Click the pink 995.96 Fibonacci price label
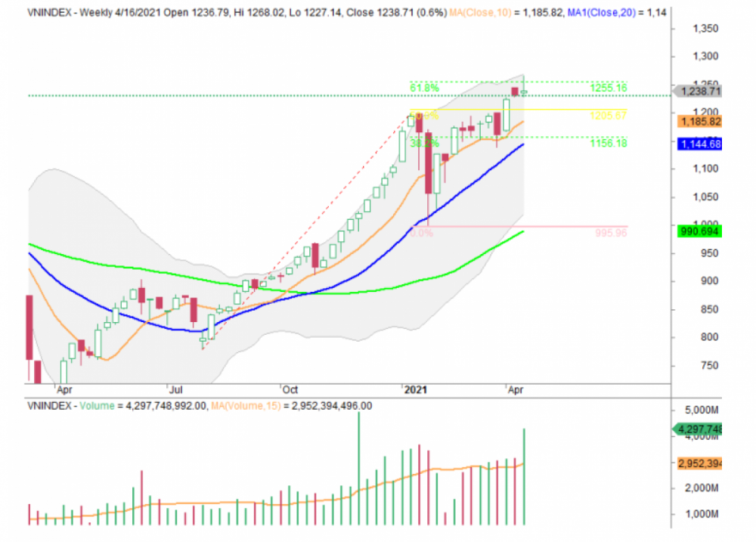 tap(610, 234)
